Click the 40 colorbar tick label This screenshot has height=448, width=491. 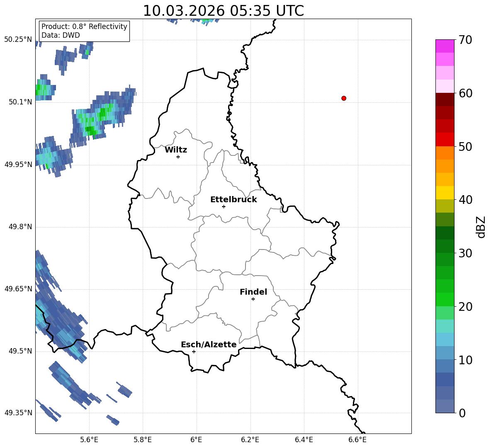[465, 200]
